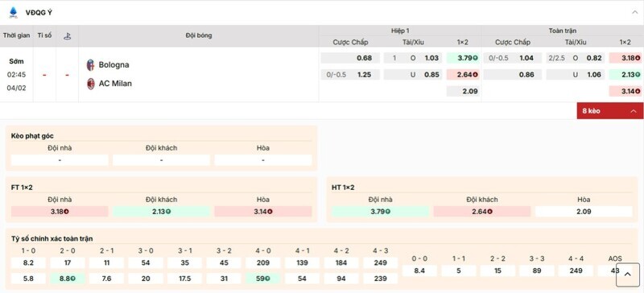Click Đội khách cell in Kèo phạt góc
Image resolution: width=644 pixels, height=293 pixels.
(162, 160)
